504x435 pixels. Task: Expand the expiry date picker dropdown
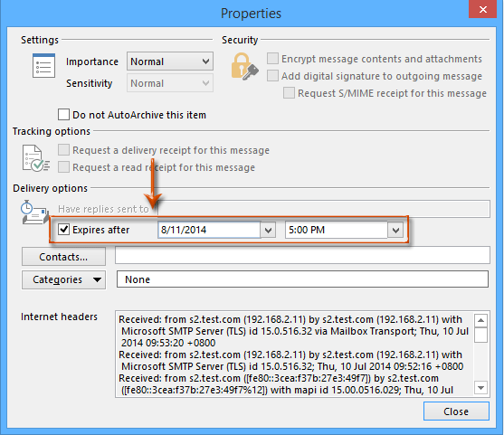click(x=268, y=230)
